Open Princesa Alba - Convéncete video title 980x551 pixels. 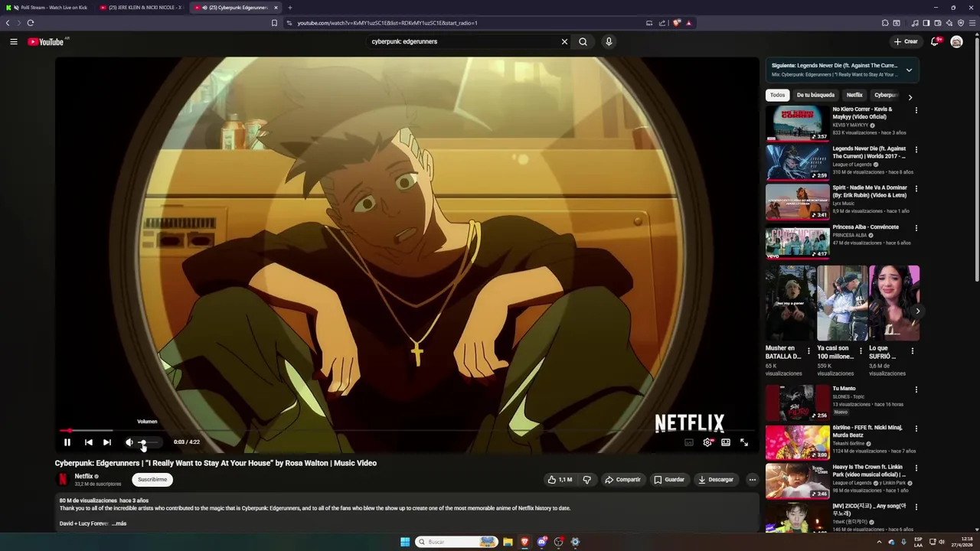866,227
